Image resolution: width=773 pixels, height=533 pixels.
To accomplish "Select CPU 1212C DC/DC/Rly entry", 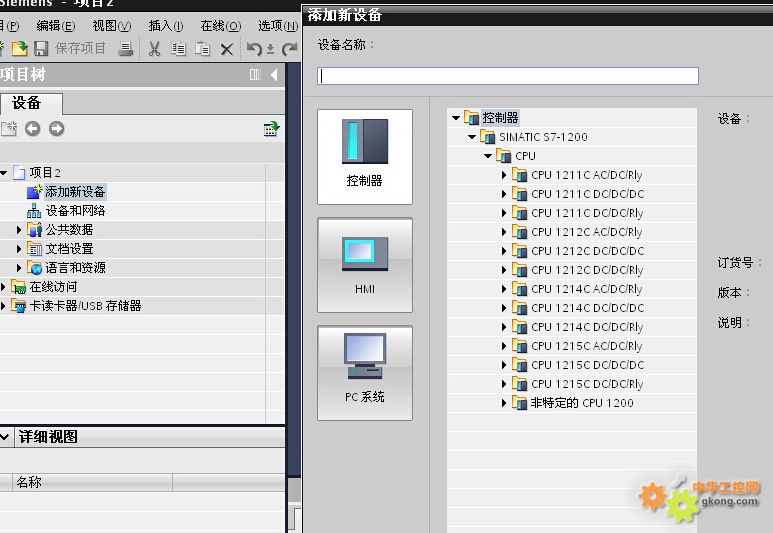I will [x=587, y=270].
